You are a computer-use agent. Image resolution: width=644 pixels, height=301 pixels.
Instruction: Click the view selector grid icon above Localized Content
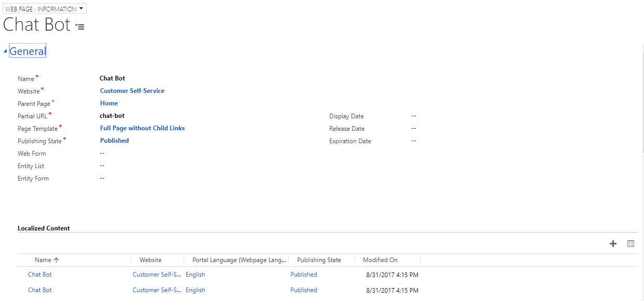pos(631,243)
